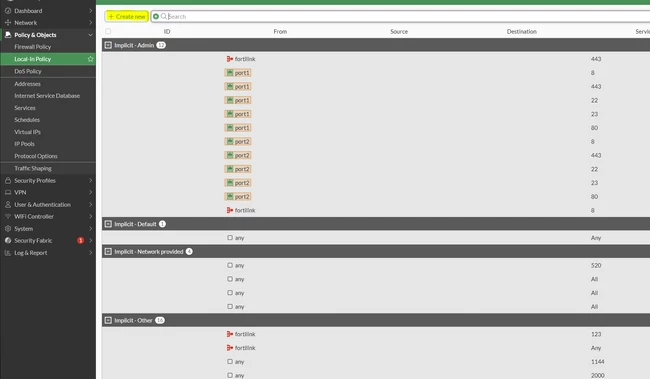The height and width of the screenshot is (379, 650).
Task: Select the last fortilink row in Implicit - Admin
Action: point(376,210)
